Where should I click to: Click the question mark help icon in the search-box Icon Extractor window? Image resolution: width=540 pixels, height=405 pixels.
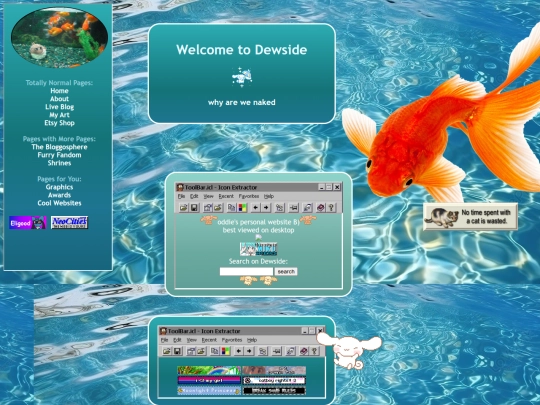[331, 208]
